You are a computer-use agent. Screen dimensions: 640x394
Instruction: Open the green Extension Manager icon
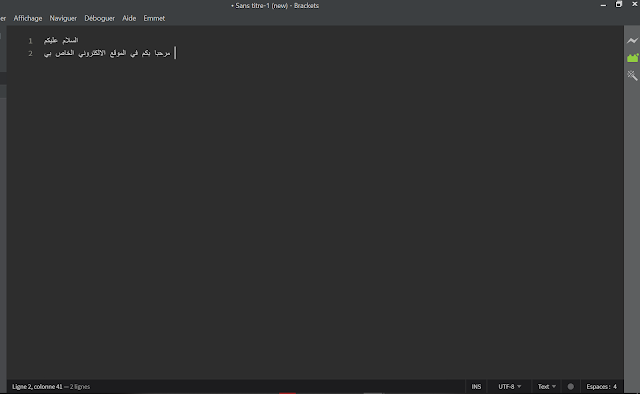point(632,58)
